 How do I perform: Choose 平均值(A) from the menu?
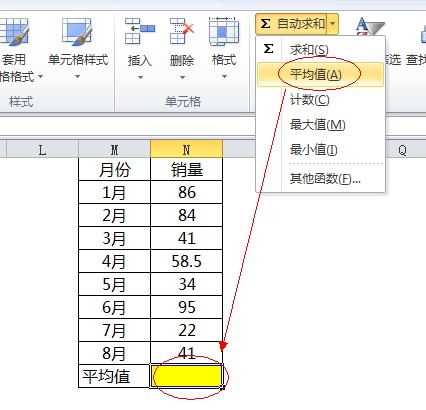320,74
